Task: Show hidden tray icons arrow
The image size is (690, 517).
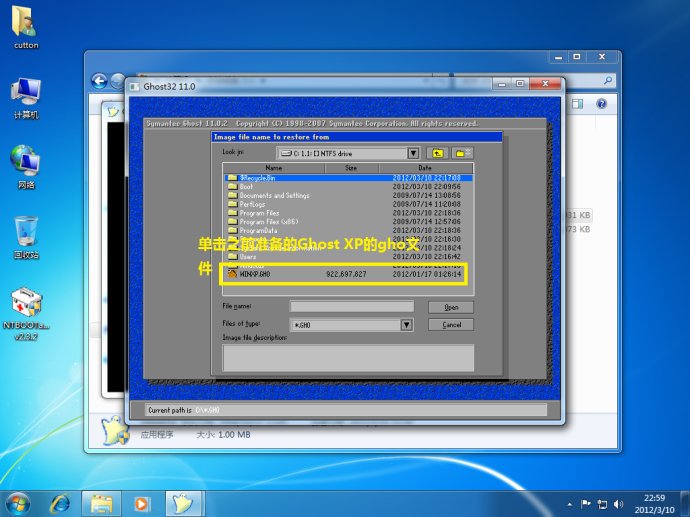Action: [x=570, y=504]
